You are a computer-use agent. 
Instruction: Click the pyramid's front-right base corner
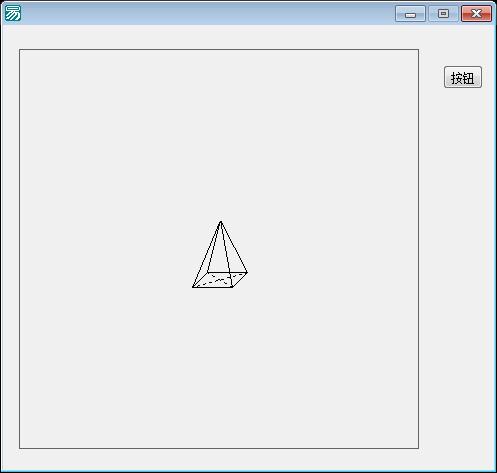pyautogui.click(x=232, y=287)
